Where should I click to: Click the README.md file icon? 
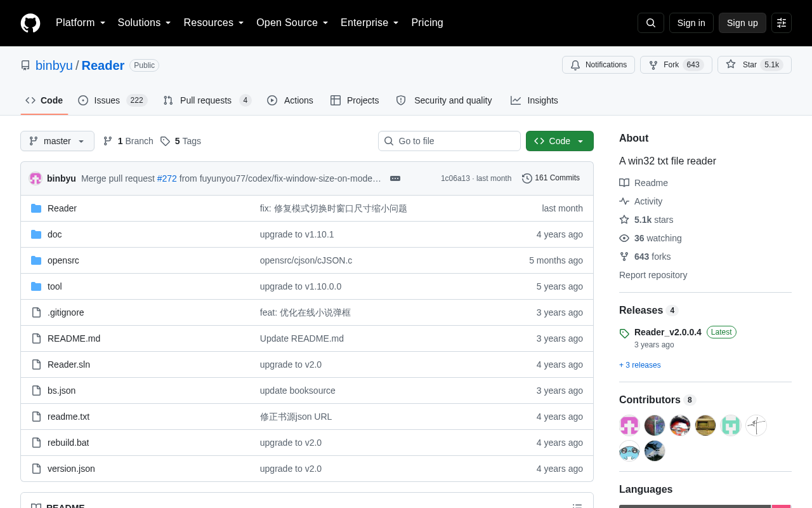36,338
